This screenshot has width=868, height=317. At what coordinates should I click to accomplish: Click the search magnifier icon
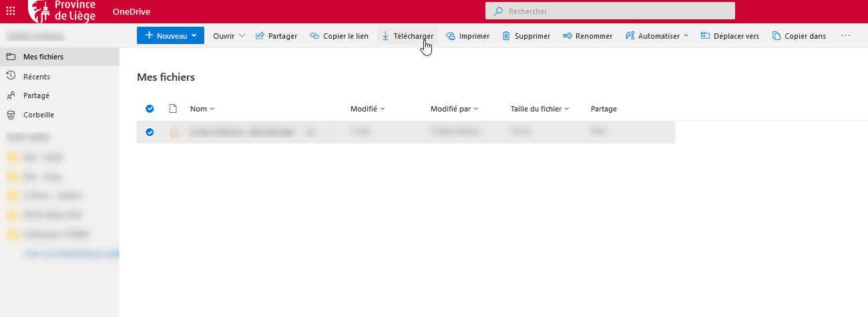tap(498, 11)
